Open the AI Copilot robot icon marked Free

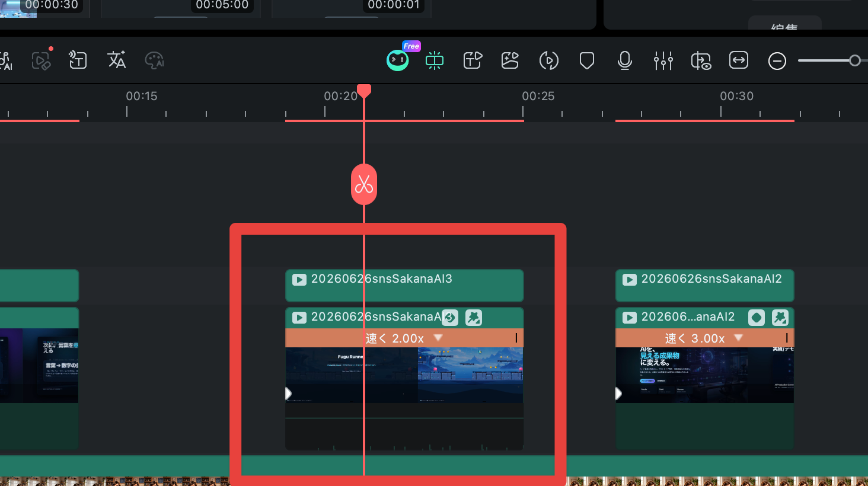click(398, 60)
